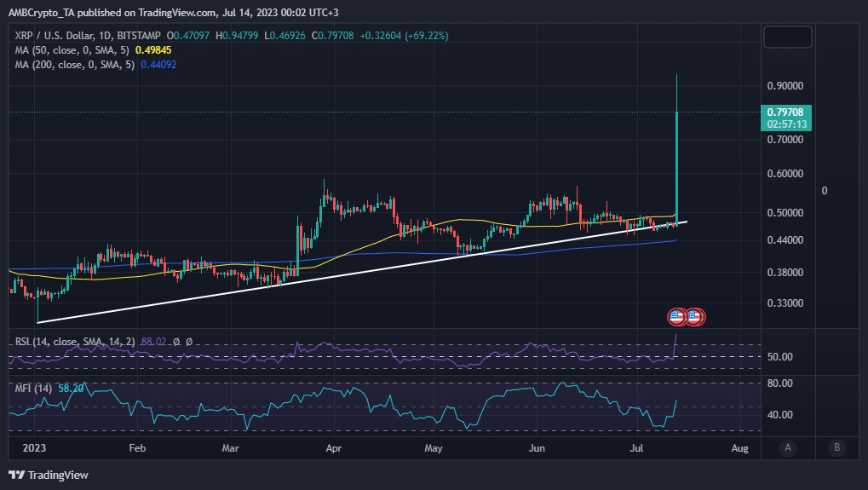Click the empty box above the price axis
This screenshot has height=490, width=868.
(x=788, y=37)
